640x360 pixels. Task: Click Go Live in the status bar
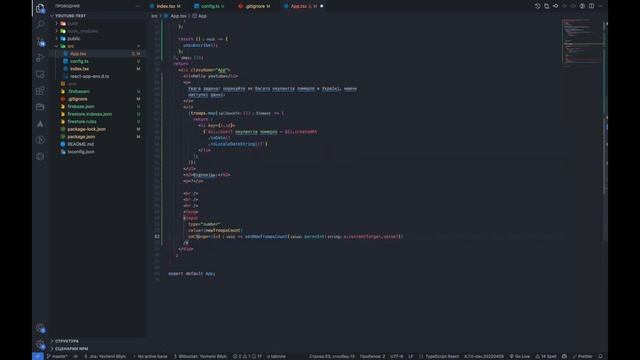pos(520,356)
